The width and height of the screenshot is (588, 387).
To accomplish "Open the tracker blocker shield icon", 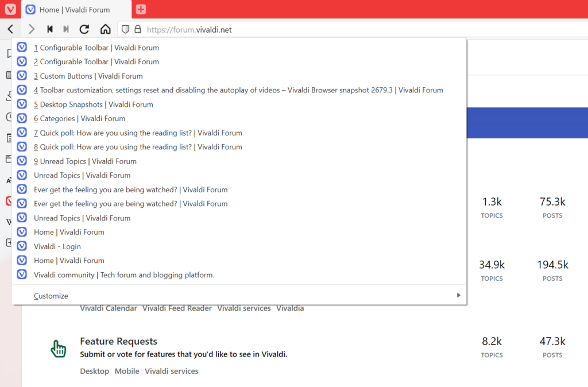I will [x=126, y=29].
